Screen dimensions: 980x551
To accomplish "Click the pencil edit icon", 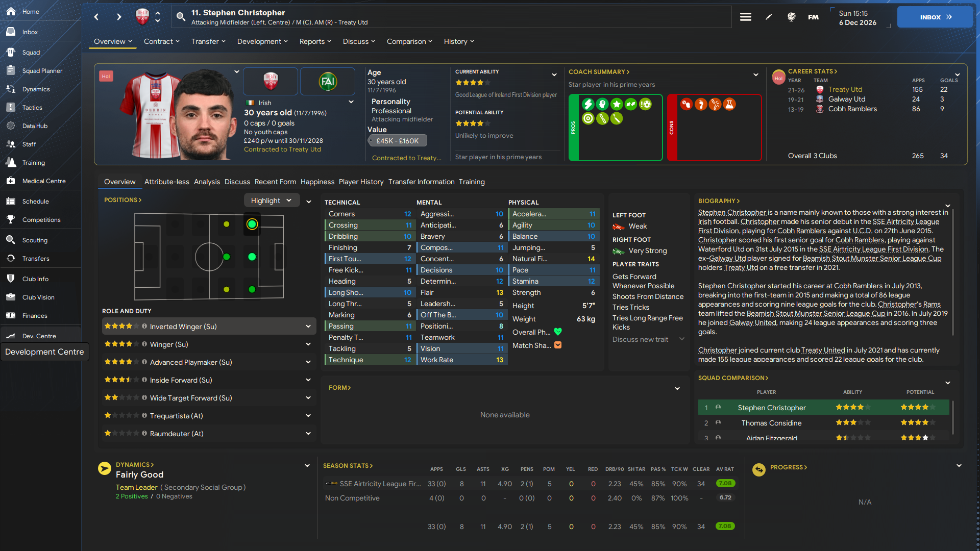I will point(769,17).
